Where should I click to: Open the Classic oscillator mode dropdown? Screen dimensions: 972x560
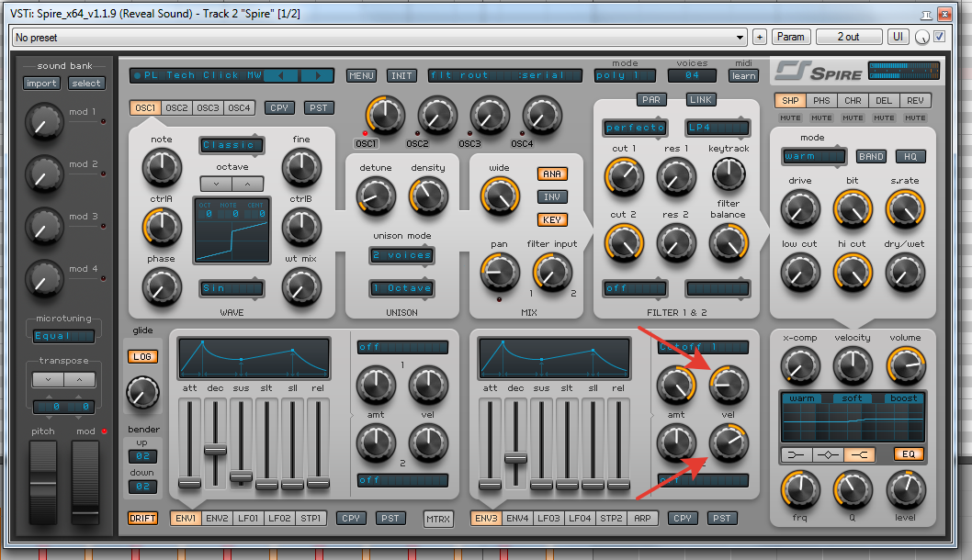(x=232, y=145)
